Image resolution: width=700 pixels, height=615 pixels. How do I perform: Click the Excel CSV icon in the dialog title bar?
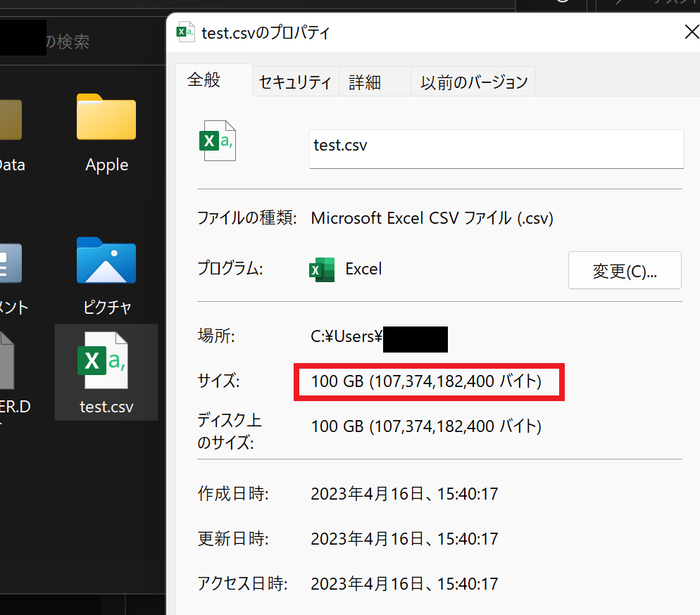click(x=185, y=32)
